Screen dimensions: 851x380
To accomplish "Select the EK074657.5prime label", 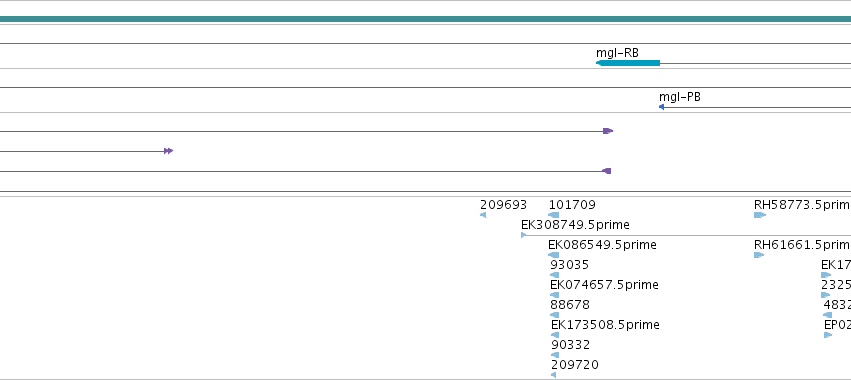I will click(604, 285).
